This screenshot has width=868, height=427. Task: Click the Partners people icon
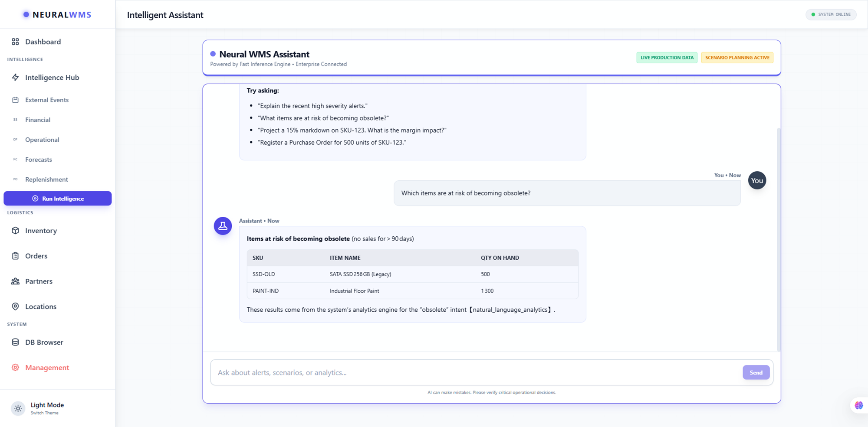point(16,281)
